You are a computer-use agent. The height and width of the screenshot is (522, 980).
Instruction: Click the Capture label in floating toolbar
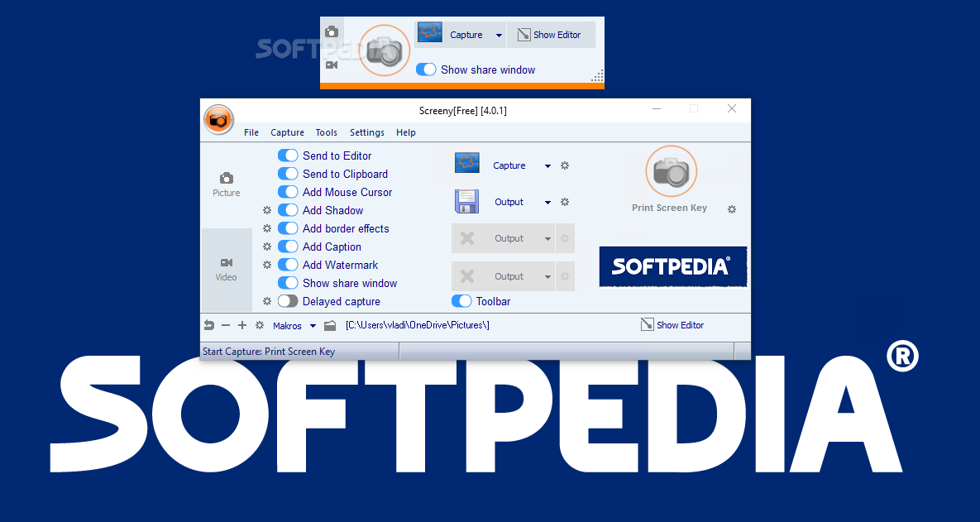point(466,35)
